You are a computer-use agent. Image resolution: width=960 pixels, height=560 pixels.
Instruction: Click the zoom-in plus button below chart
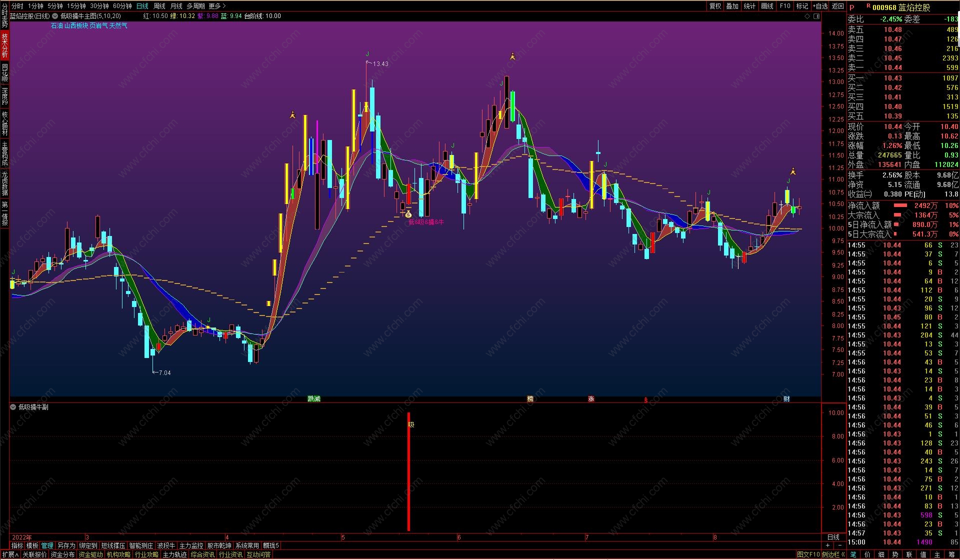(x=828, y=545)
